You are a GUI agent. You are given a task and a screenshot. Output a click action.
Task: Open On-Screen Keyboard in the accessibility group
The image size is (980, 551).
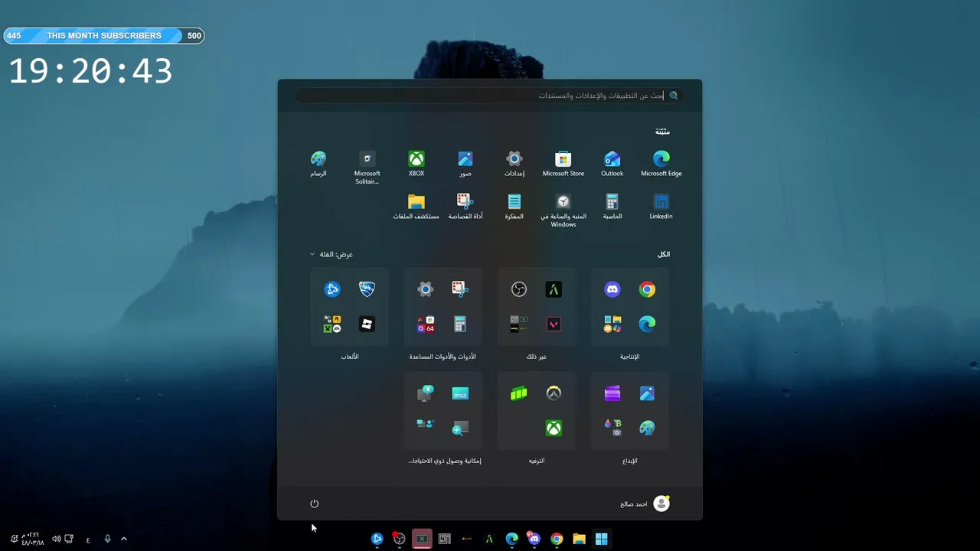tap(460, 393)
